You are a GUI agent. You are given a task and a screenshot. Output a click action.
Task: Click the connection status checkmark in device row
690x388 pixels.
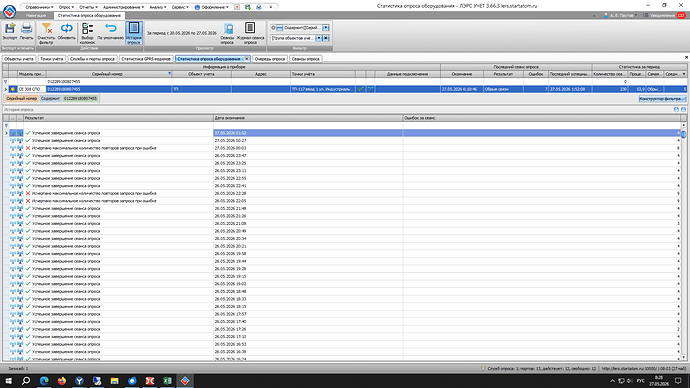(x=360, y=89)
